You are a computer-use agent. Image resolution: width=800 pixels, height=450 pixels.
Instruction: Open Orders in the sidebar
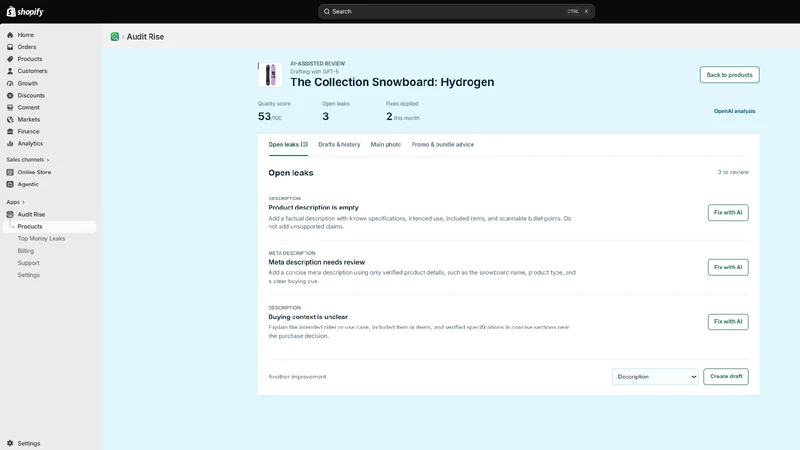[x=27, y=47]
